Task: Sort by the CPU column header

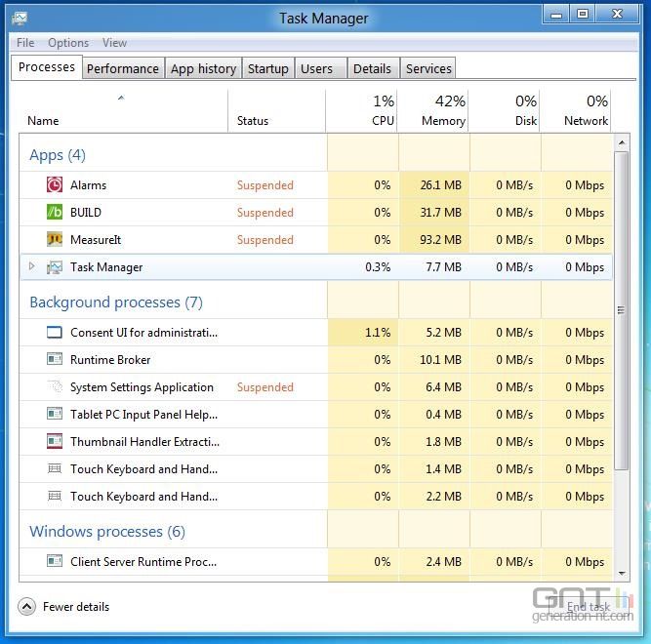Action: 361,111
